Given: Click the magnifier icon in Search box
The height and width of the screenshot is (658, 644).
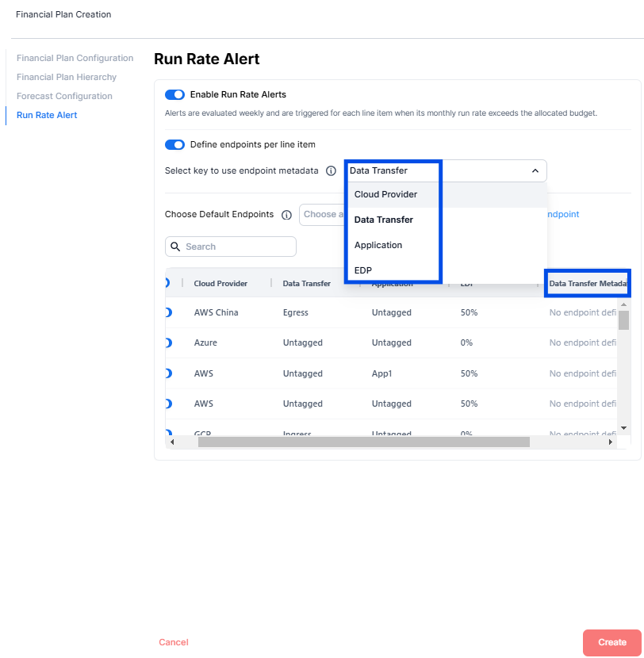Looking at the screenshot, I should tap(175, 247).
